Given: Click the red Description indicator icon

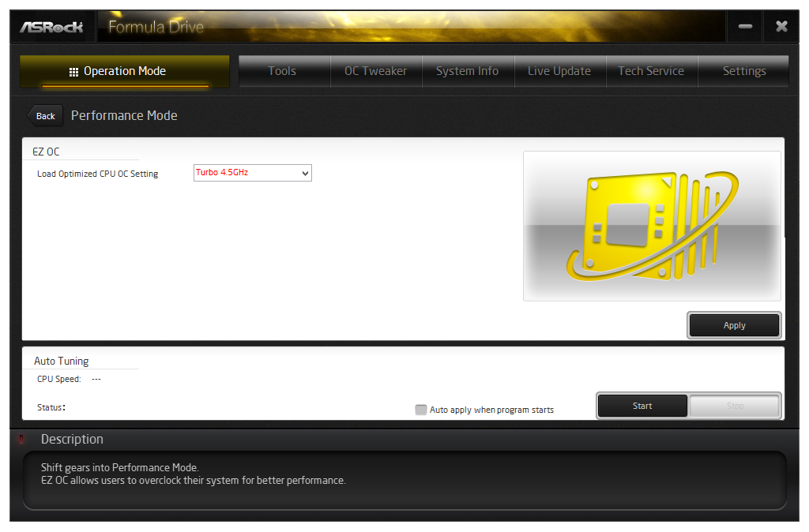Looking at the screenshot, I should pos(21,440).
